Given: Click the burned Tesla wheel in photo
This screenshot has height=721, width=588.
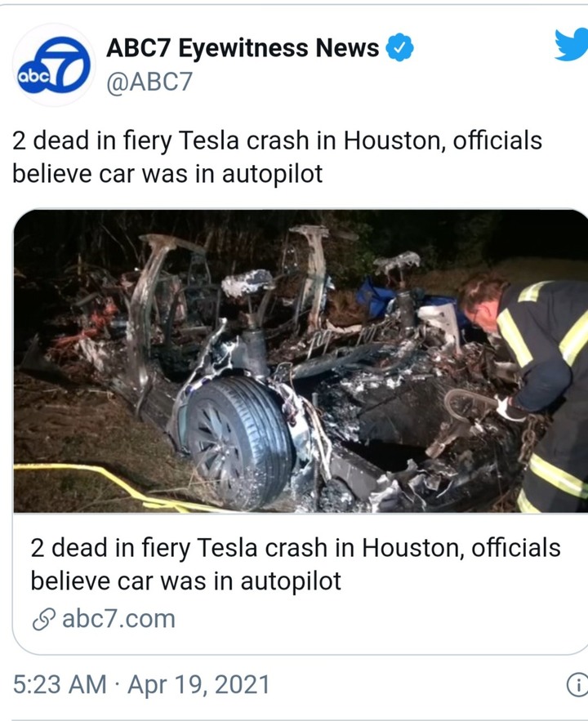Looking at the screenshot, I should pos(239,442).
